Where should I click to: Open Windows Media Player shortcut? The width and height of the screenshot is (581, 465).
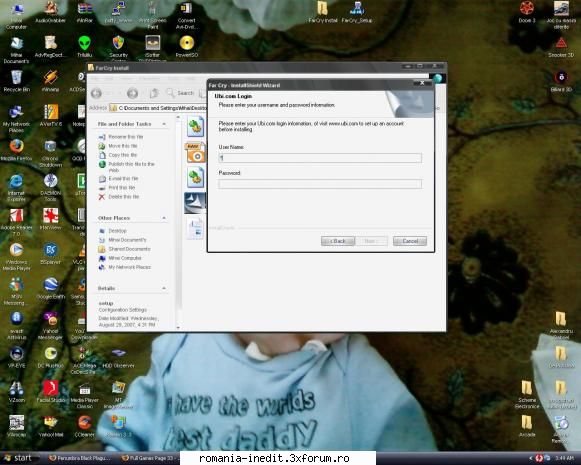pyautogui.click(x=16, y=250)
